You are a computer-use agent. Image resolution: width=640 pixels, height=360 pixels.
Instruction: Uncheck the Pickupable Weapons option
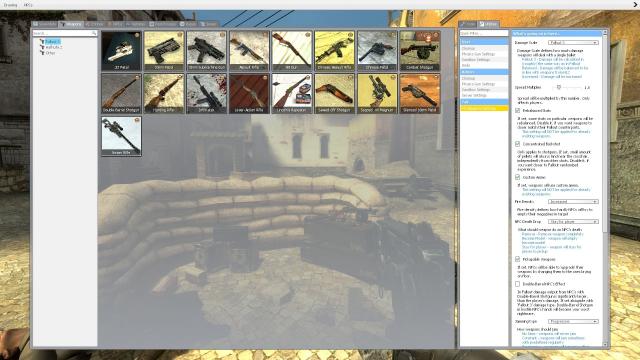518,259
